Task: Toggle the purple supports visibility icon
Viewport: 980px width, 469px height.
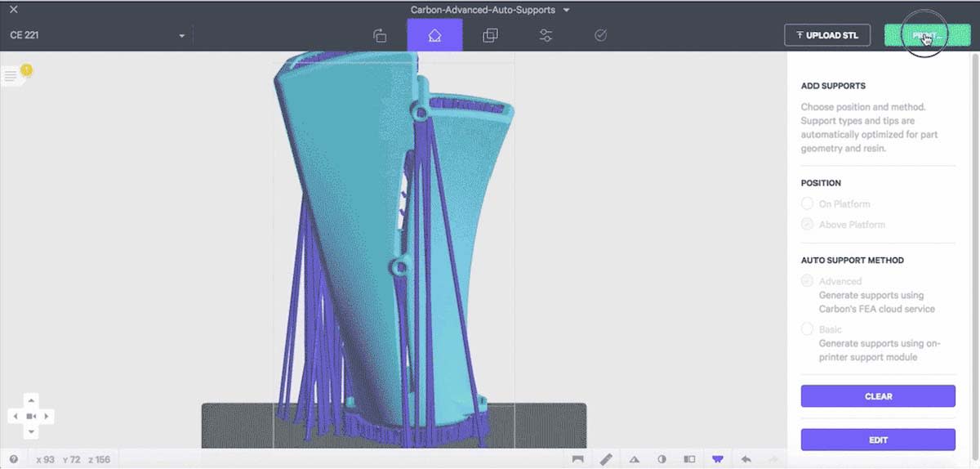Action: [718, 459]
